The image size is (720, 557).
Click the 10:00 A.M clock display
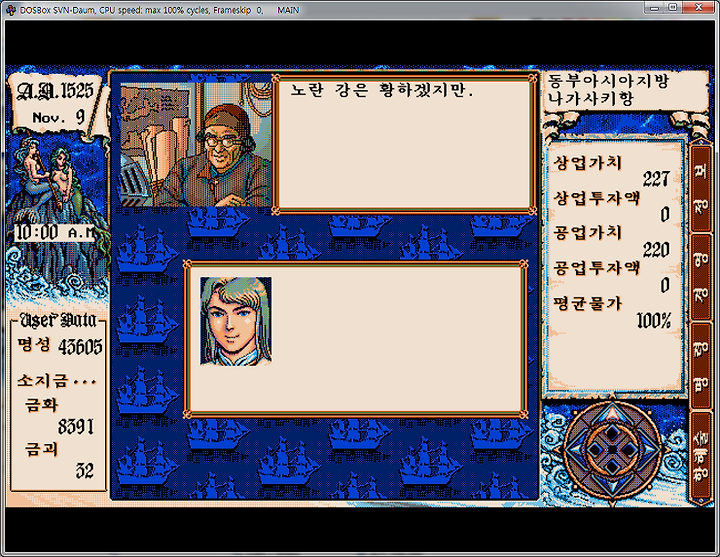(54, 232)
